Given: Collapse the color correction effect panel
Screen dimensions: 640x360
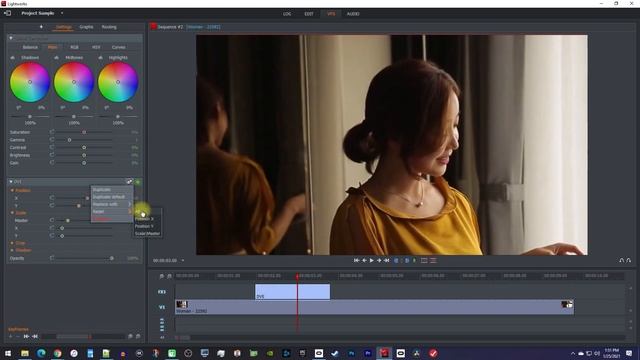Looking at the screenshot, I should coord(11,38).
